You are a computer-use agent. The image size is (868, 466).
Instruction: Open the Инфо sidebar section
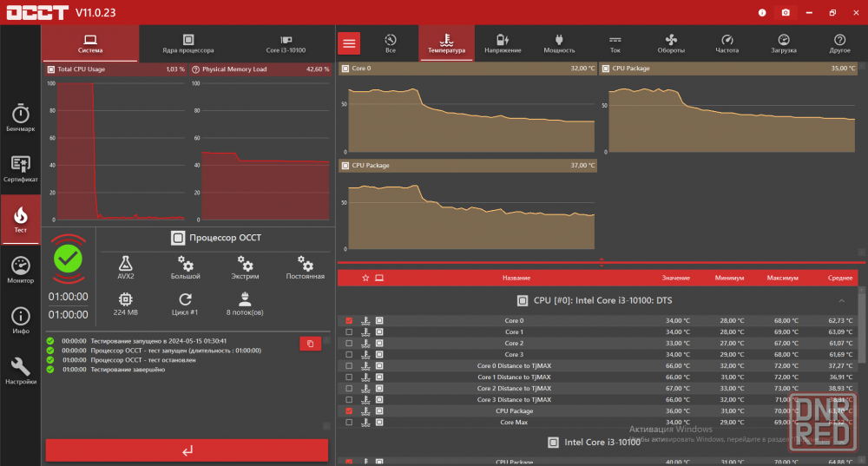(20, 320)
